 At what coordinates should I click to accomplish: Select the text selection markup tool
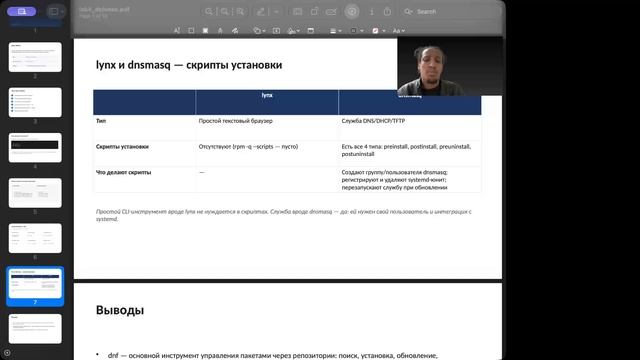[177, 31]
